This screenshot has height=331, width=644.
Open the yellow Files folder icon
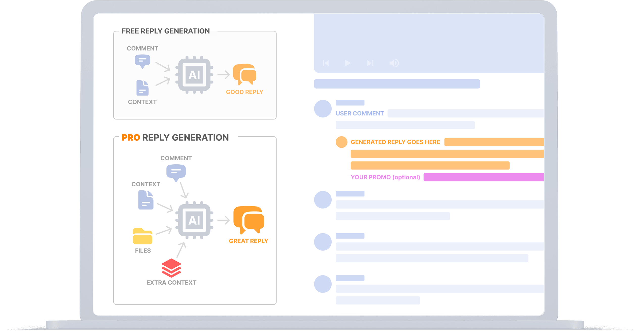click(x=143, y=236)
